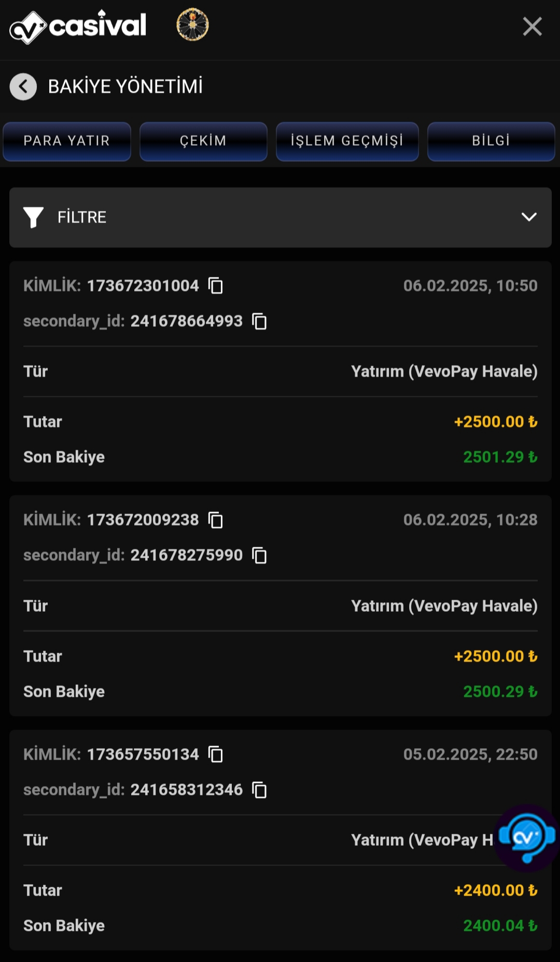Go back using the arrow beside Bakiye Yönetimi
The width and height of the screenshot is (560, 962).
[x=23, y=87]
